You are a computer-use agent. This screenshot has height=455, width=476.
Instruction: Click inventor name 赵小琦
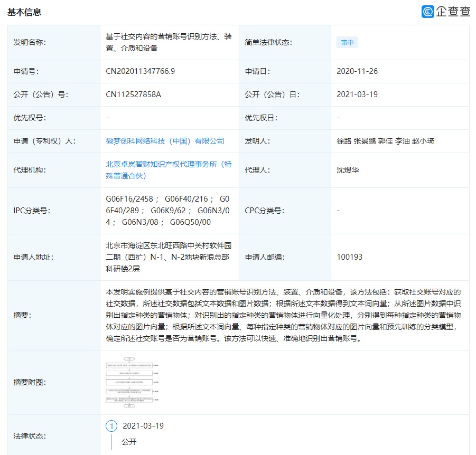point(423,141)
